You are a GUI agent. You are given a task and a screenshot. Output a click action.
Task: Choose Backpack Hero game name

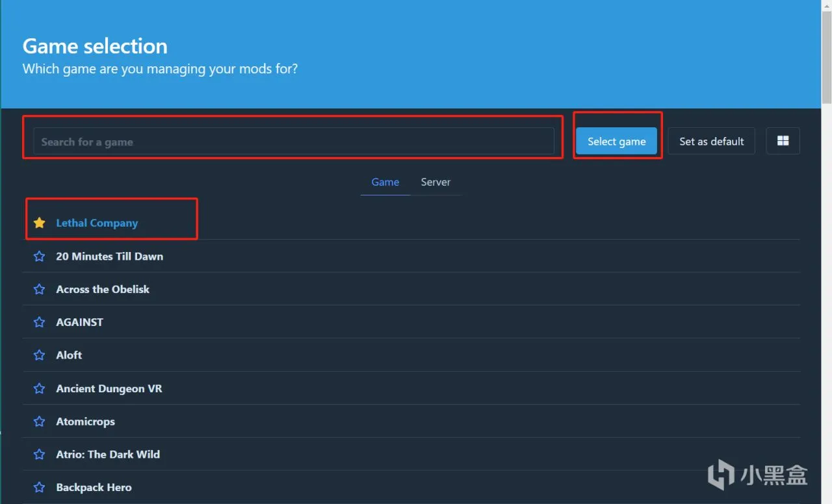pos(94,487)
